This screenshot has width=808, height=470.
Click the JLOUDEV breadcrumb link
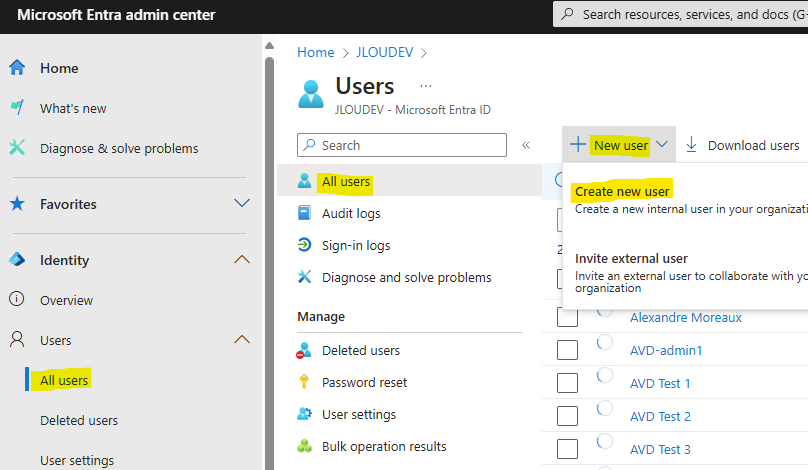pyautogui.click(x=384, y=53)
